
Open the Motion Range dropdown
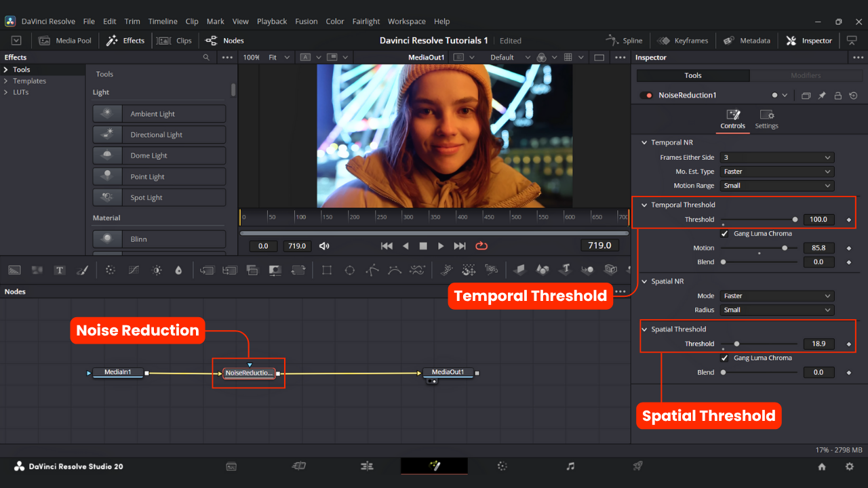tap(776, 186)
